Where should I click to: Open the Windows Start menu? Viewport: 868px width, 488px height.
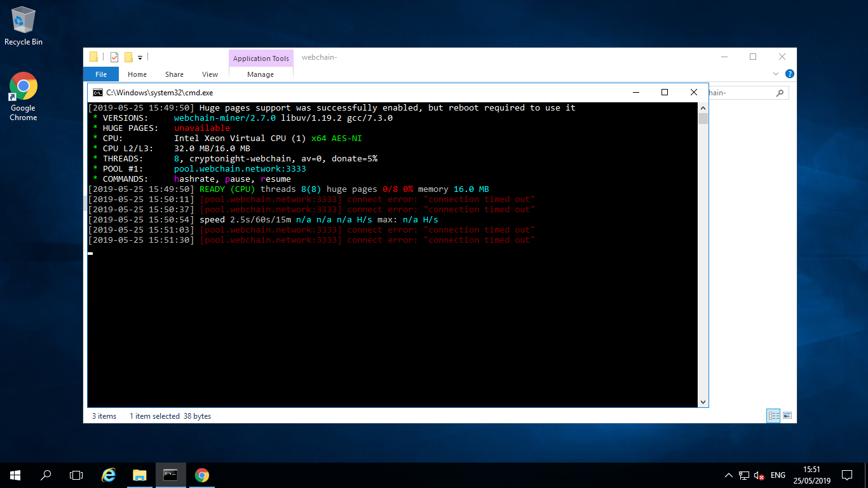tap(15, 475)
